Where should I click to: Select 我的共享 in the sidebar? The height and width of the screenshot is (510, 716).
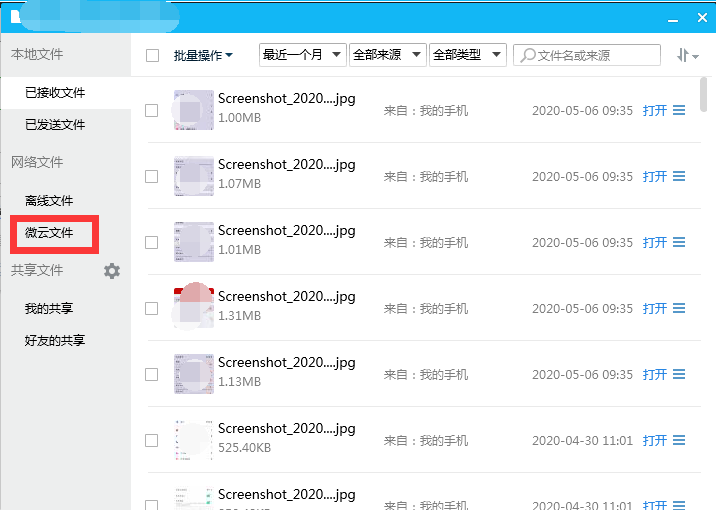[x=49, y=308]
